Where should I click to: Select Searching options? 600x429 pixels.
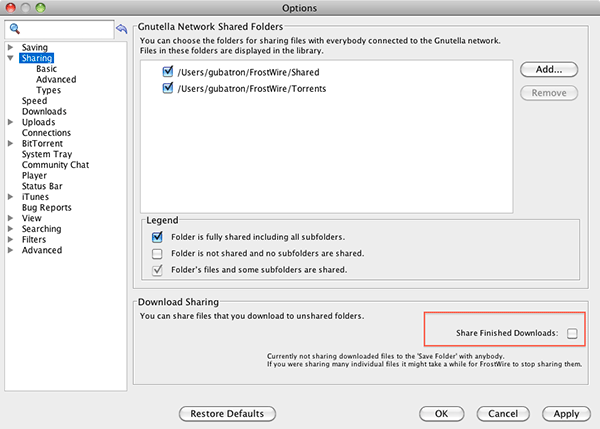point(41,229)
